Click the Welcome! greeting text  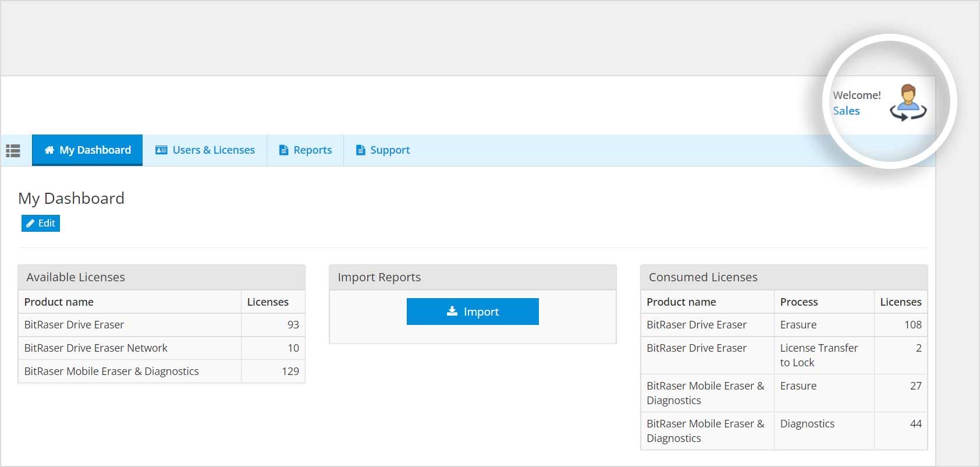tap(857, 95)
